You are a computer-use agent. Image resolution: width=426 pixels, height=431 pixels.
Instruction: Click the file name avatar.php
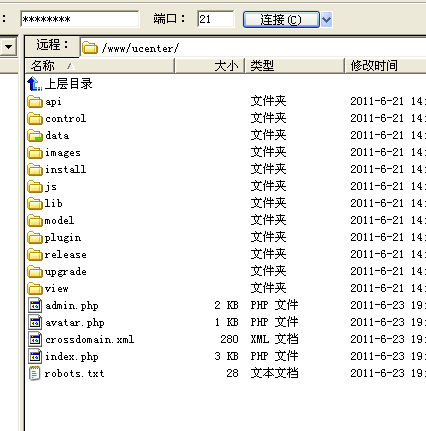click(x=75, y=323)
